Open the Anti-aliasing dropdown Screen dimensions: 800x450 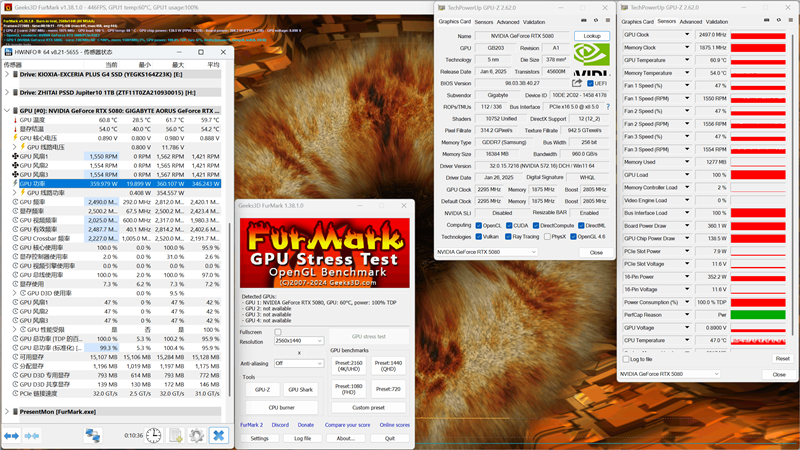click(x=298, y=363)
